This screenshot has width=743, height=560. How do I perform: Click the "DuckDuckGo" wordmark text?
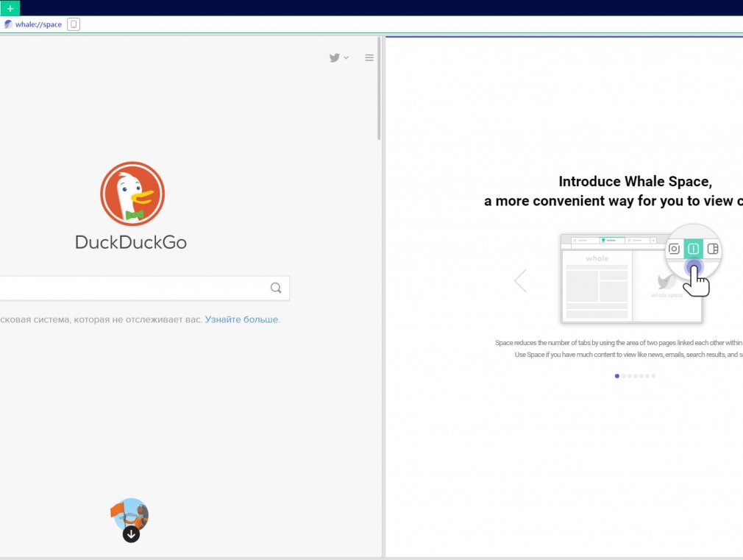click(131, 242)
